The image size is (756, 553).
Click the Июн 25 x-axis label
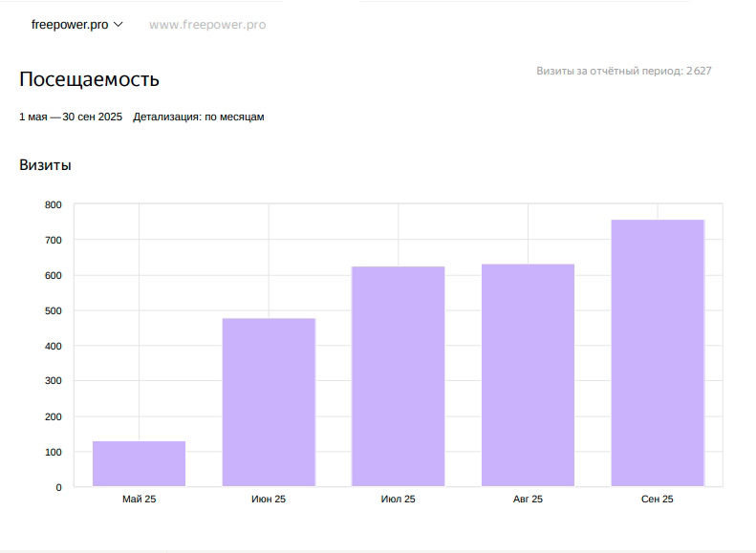tap(269, 500)
